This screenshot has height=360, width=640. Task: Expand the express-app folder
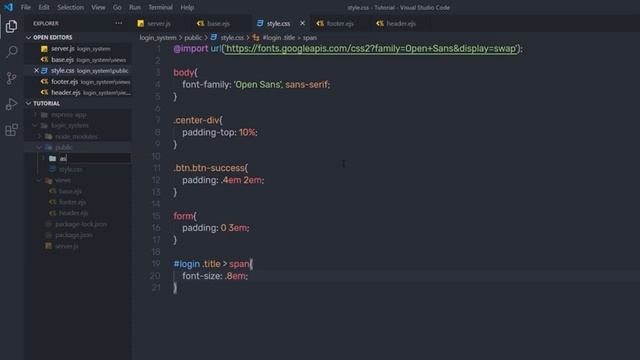click(x=68, y=115)
